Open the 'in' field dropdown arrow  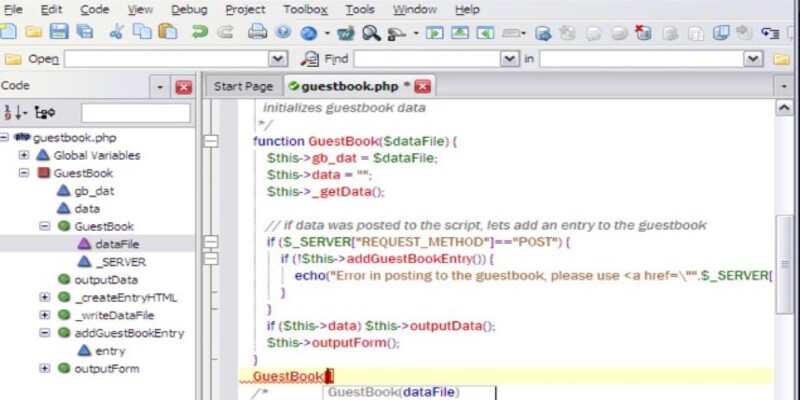(x=753, y=59)
